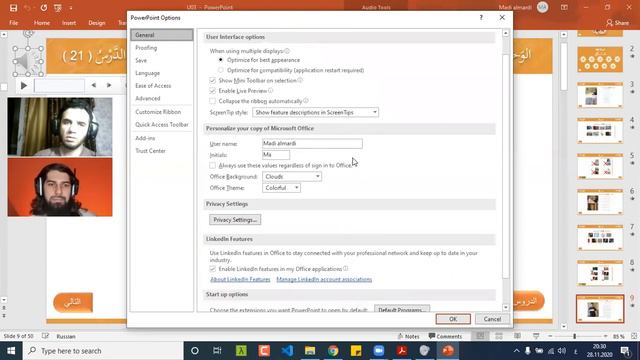The height and width of the screenshot is (360, 640).
Task: Click the Comments button in status bar
Action: (x=445, y=336)
